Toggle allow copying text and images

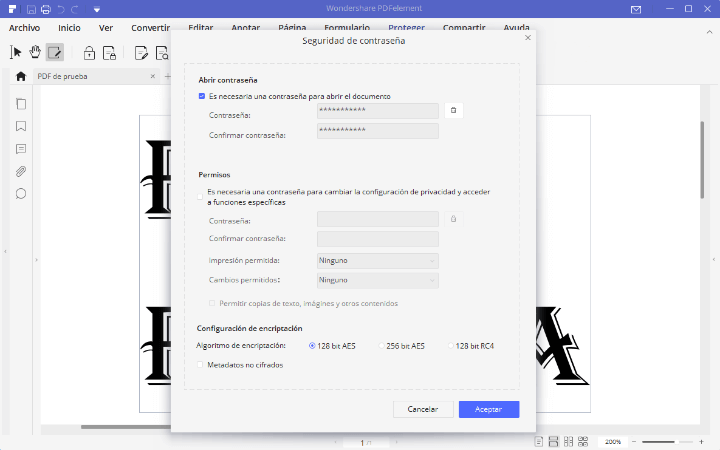(x=212, y=303)
